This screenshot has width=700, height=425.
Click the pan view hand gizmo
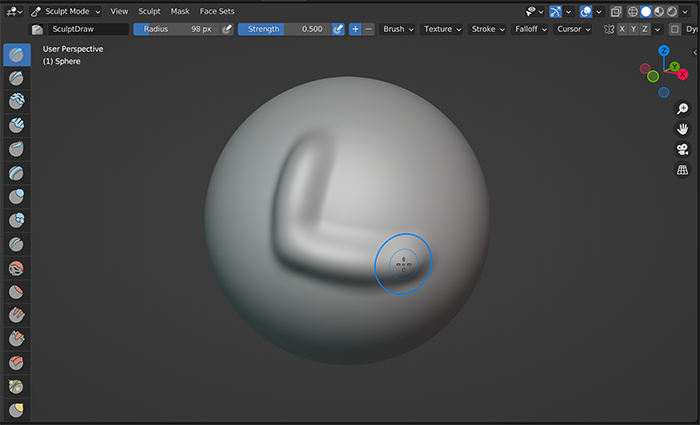coord(682,129)
